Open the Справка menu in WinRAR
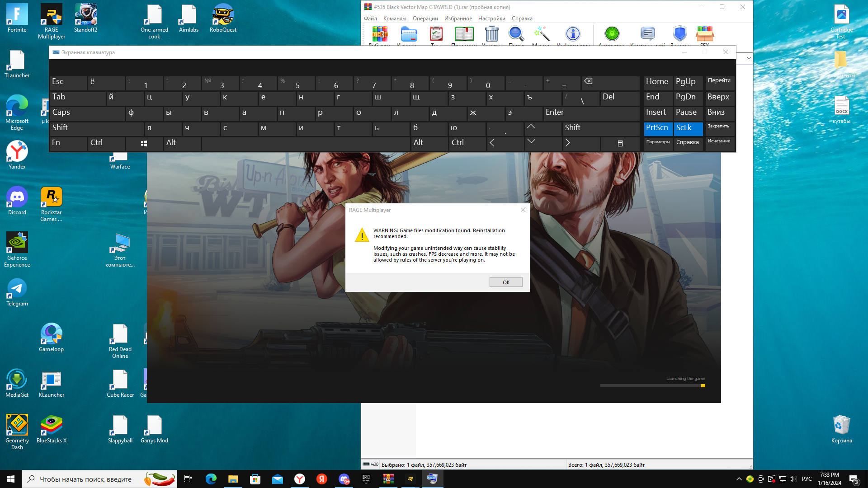The width and height of the screenshot is (868, 488). click(x=522, y=19)
